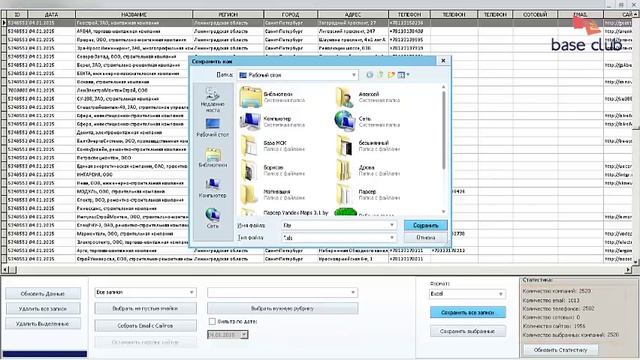Open the date picker dropdown under Фильтр по дате
The image size is (640, 360).
244,335
